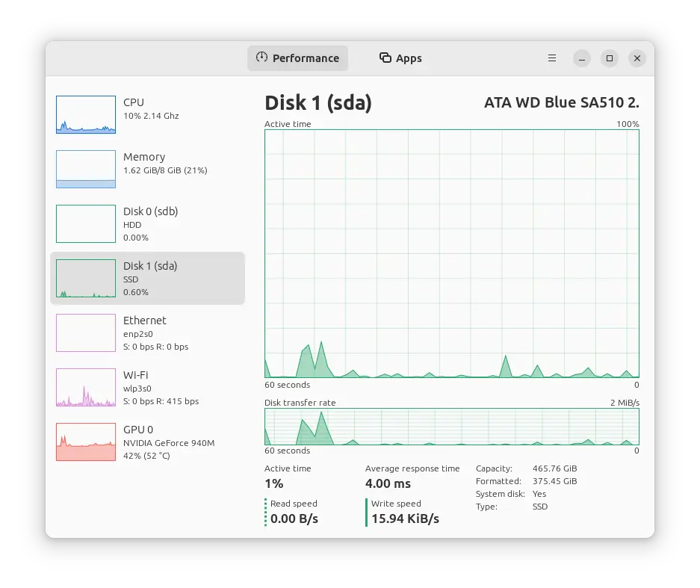Viewport: 700px width, 588px height.
Task: Click the Write speed solid legend marker
Action: point(366,512)
